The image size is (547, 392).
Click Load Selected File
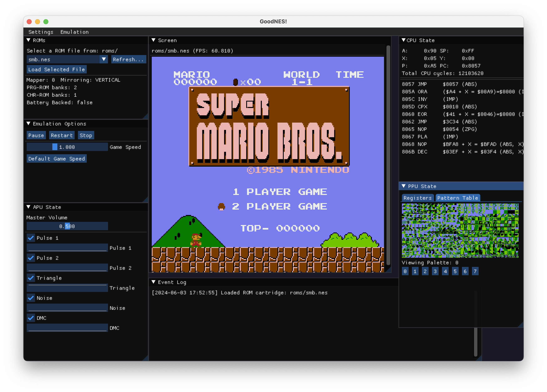56,69
